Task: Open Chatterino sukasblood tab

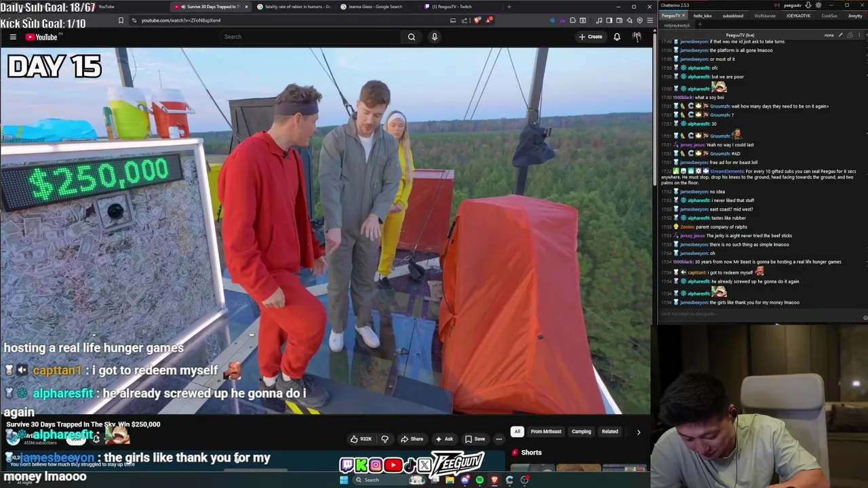Action: coord(733,16)
